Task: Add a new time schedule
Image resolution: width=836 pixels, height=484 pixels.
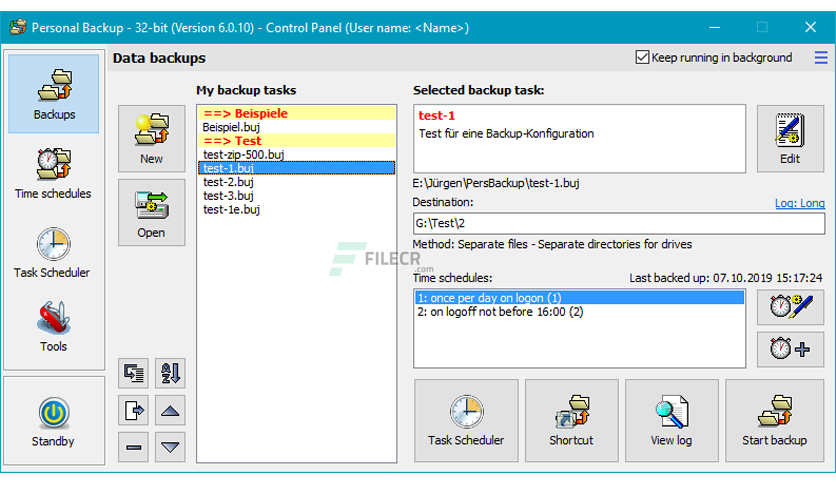Action: coord(790,349)
